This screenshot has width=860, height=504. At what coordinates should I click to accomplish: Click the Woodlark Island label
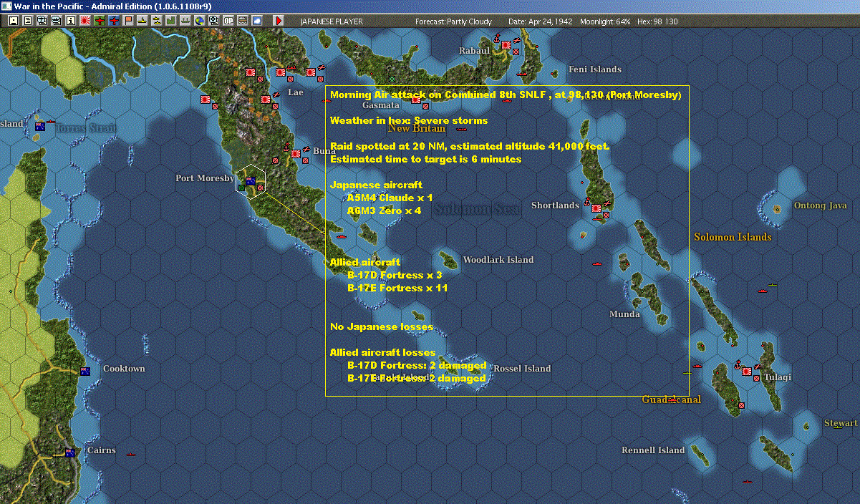pyautogui.click(x=498, y=260)
